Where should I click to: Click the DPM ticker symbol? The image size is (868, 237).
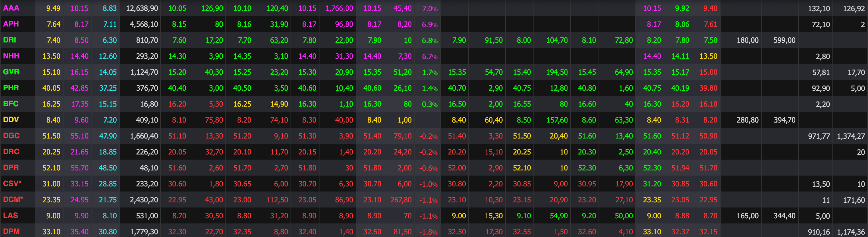(x=11, y=231)
